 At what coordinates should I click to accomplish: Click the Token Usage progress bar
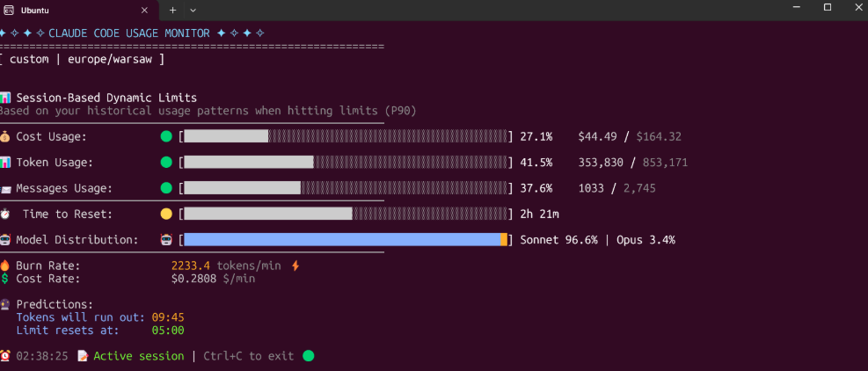pyautogui.click(x=346, y=163)
